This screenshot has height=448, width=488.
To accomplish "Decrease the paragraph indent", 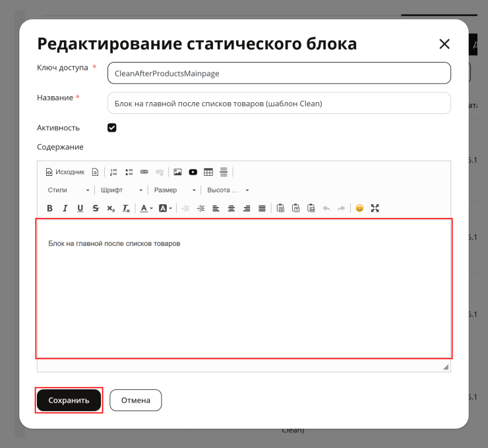I will (185, 208).
